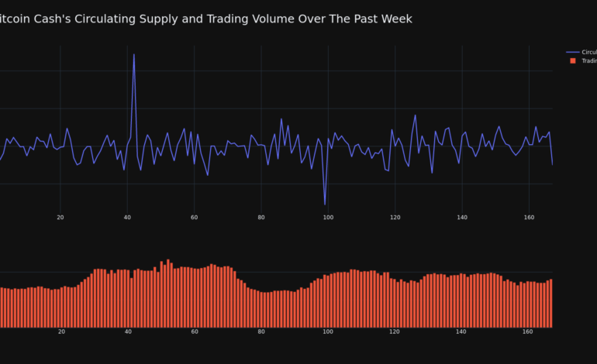
Task: Click the chart title about Circulating Supply and Trading Volume
Action: pyautogui.click(x=205, y=19)
